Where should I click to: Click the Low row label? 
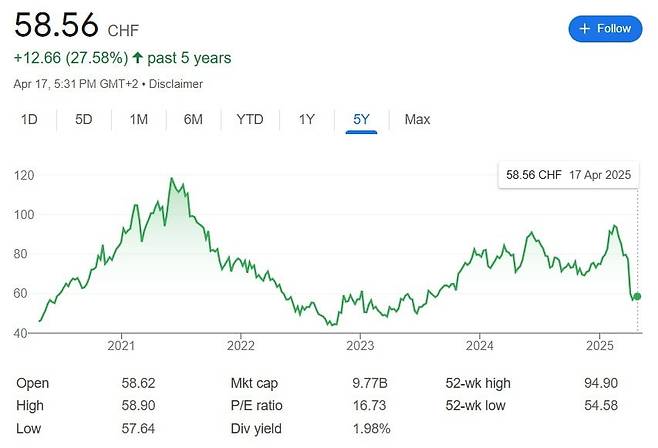click(29, 429)
